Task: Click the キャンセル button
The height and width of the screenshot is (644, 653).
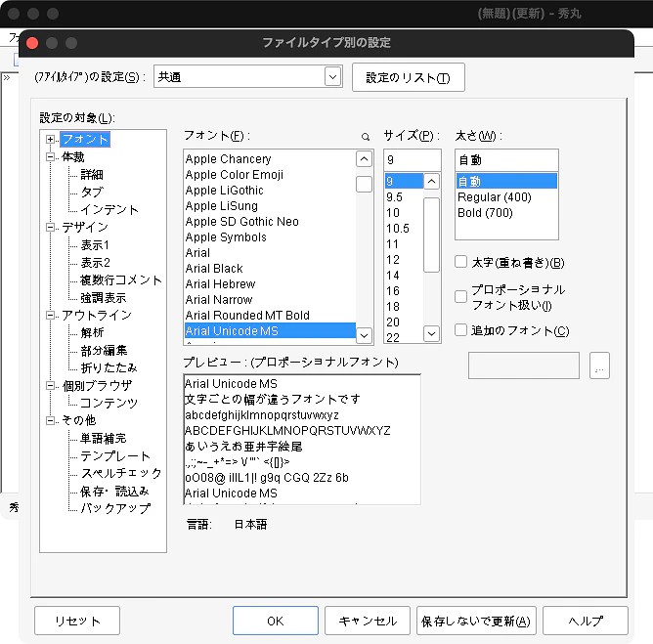Action: [368, 621]
